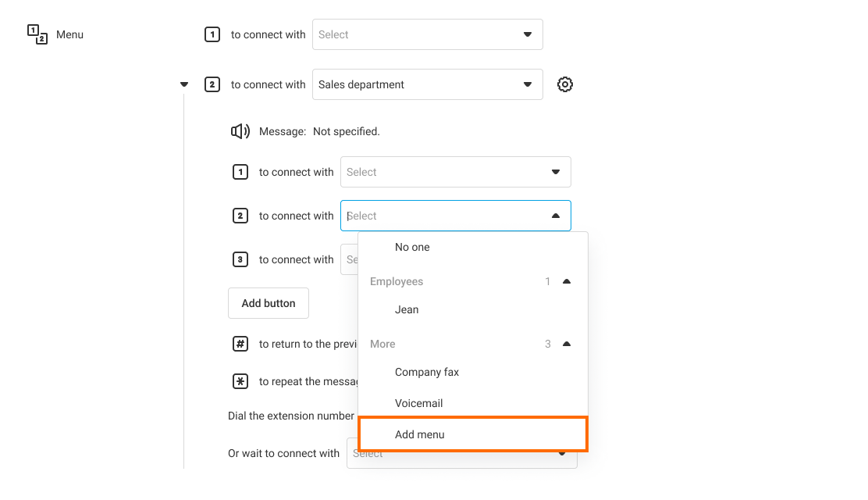
Task: Click the Menu icon in left panel
Action: tap(37, 34)
